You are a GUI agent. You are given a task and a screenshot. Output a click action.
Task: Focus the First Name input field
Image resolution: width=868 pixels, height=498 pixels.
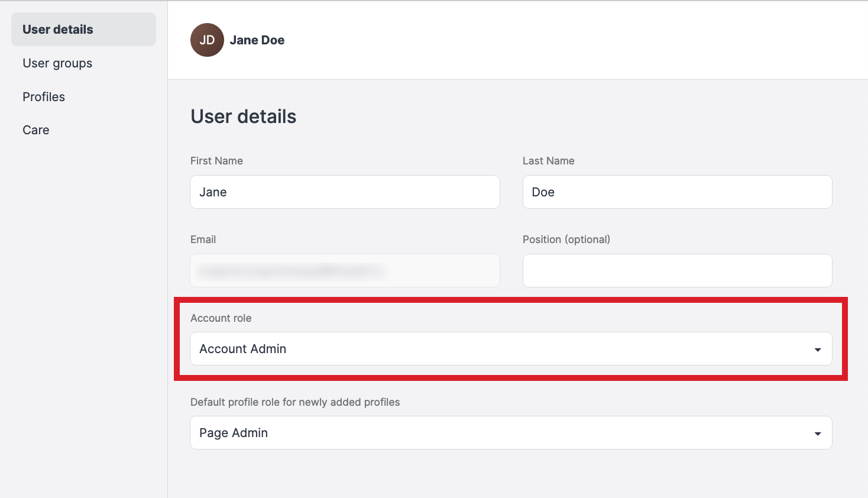click(x=345, y=192)
